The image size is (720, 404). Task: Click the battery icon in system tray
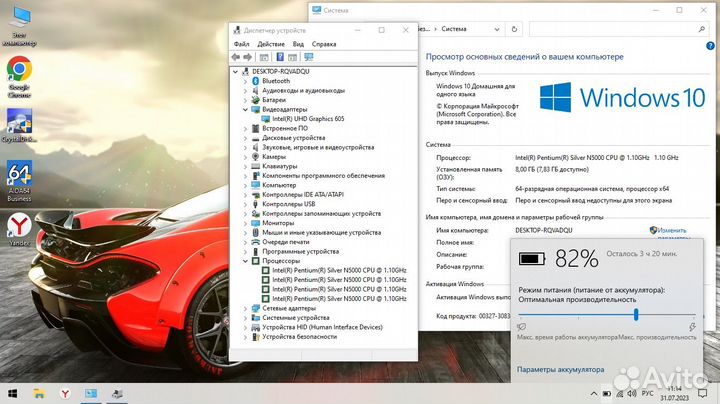[x=607, y=394]
